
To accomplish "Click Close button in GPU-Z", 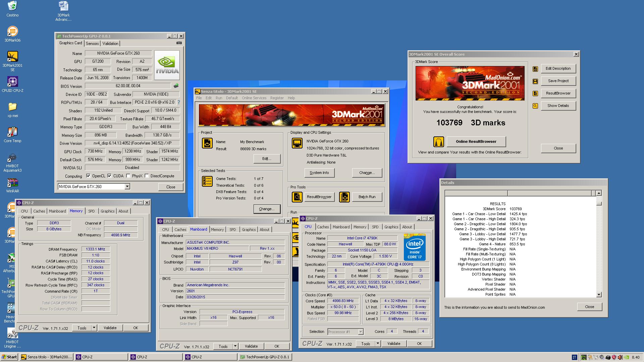I will tap(171, 187).
